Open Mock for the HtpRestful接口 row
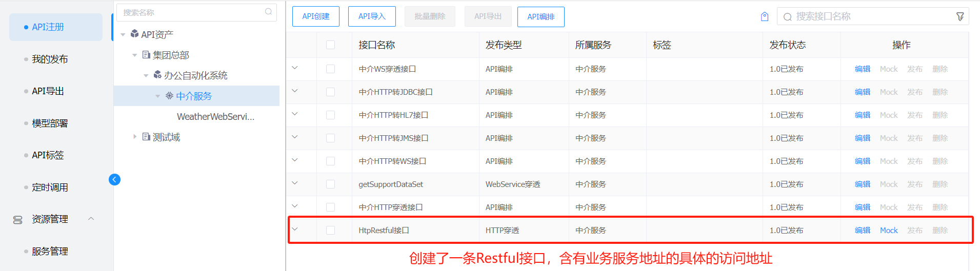The width and height of the screenshot is (980, 271). [888, 231]
